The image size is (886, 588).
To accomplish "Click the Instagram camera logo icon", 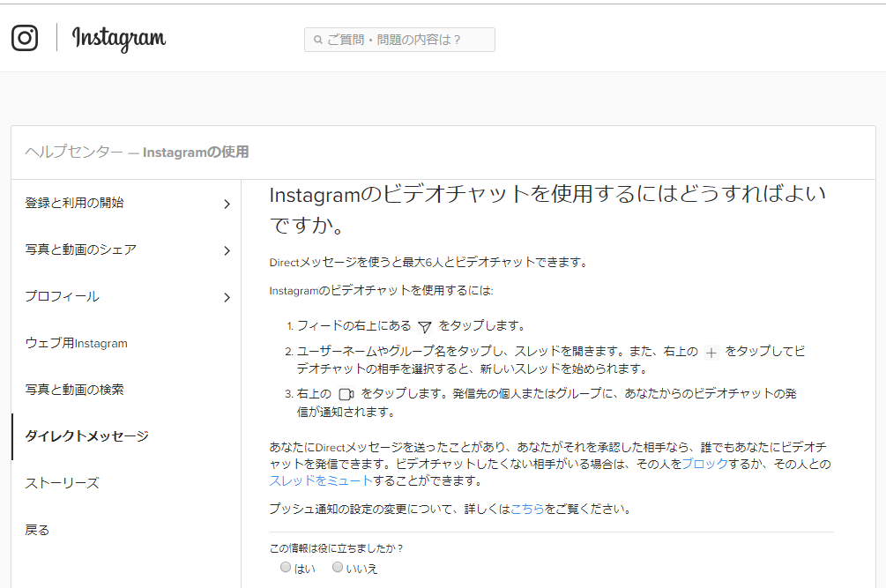I will [25, 38].
